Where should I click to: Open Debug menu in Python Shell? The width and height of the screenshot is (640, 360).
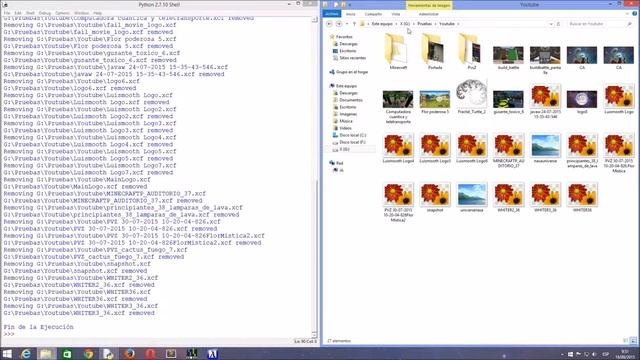(x=44, y=13)
